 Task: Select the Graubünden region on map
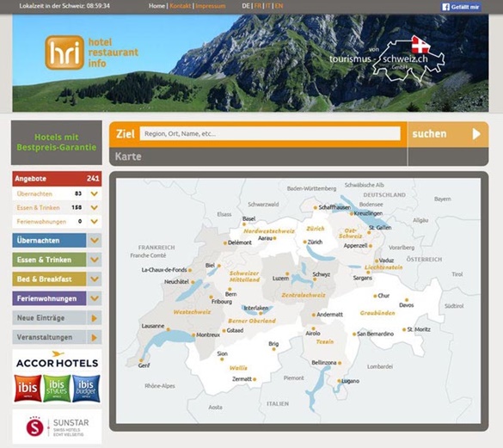point(377,313)
